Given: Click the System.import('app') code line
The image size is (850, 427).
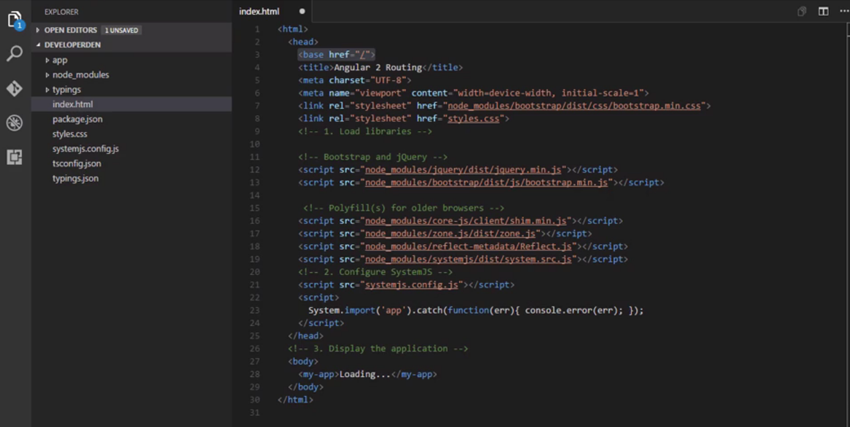Looking at the screenshot, I should (x=476, y=310).
